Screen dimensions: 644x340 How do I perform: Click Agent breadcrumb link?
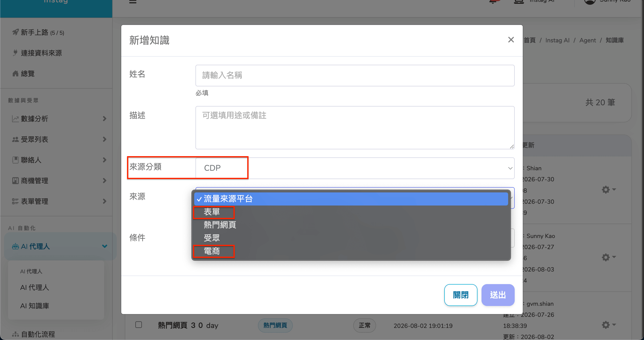click(588, 40)
